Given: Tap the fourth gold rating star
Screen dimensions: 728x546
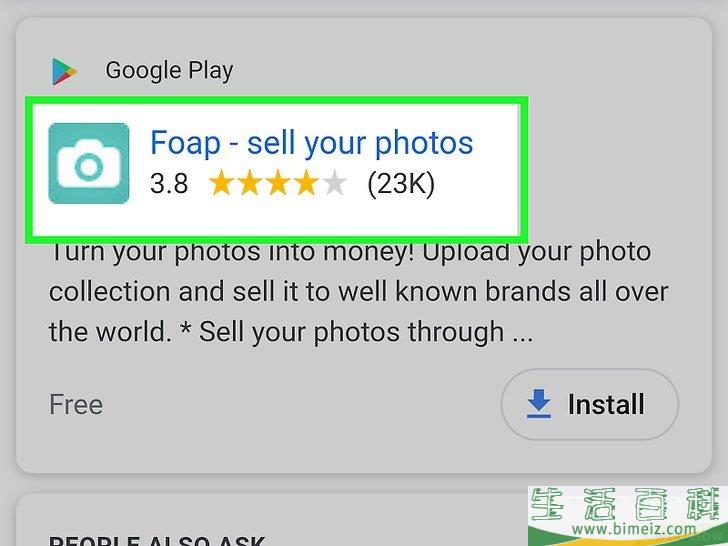Looking at the screenshot, I should click(306, 183).
